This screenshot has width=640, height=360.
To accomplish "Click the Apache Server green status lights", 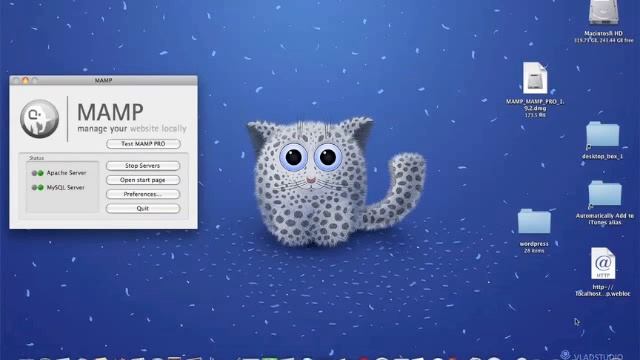I will pos(38,173).
